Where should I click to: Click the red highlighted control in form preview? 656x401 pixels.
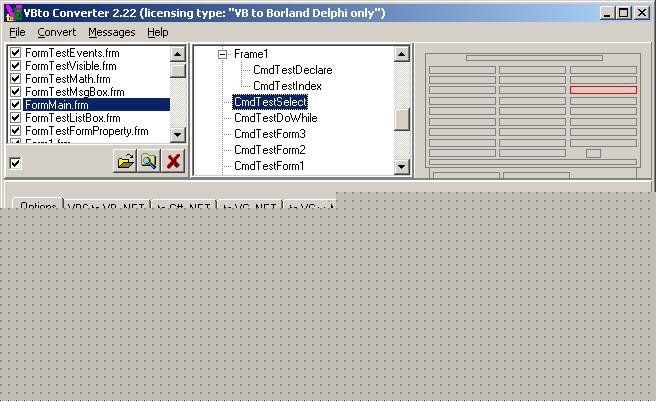tap(603, 90)
